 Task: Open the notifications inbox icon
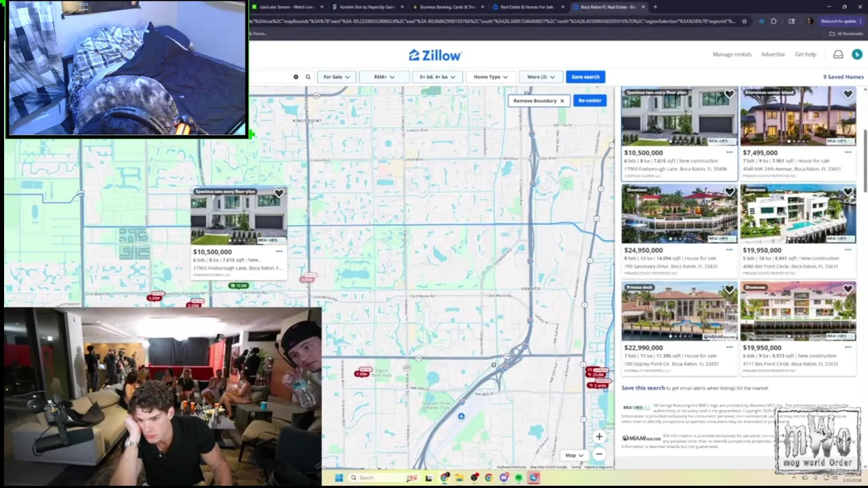pyautogui.click(x=838, y=54)
